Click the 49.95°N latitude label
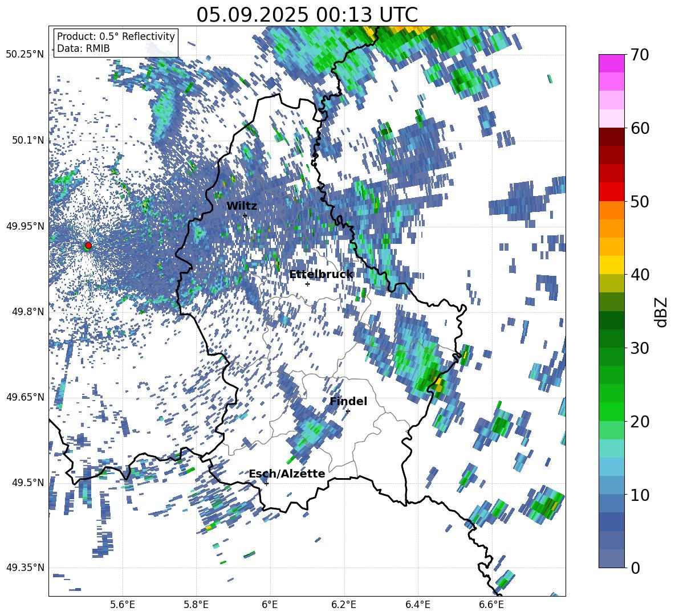The width and height of the screenshot is (675, 616). [25, 226]
